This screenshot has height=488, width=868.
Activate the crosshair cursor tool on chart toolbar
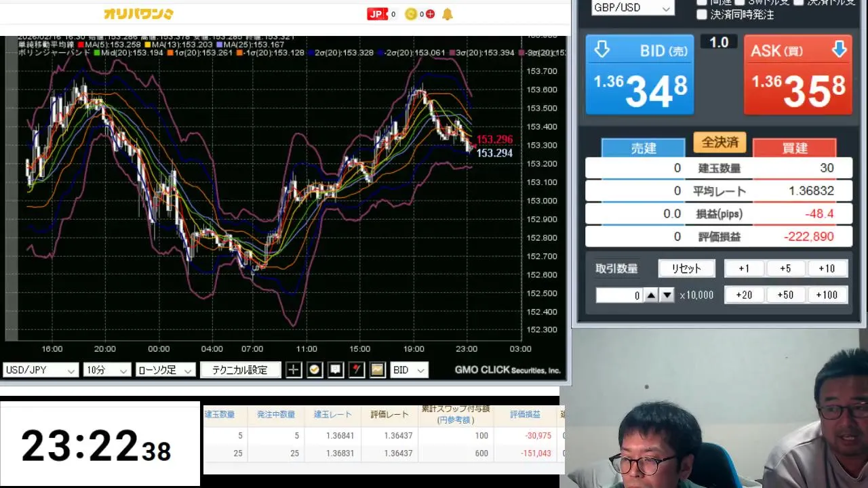(294, 369)
